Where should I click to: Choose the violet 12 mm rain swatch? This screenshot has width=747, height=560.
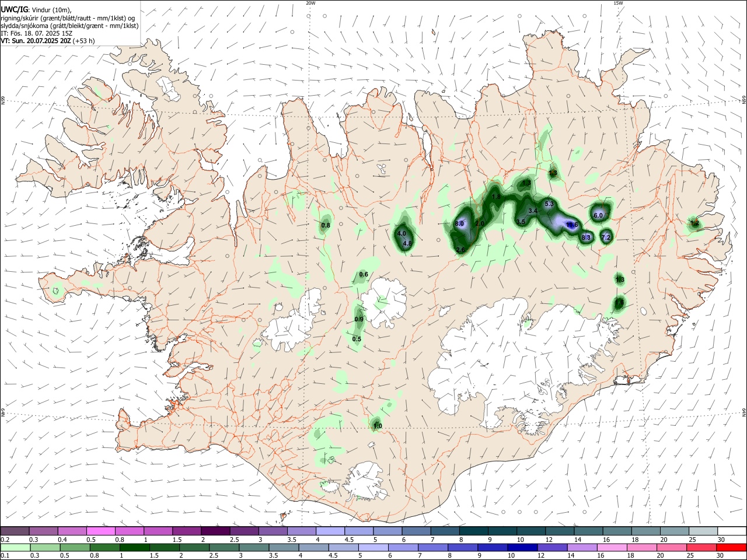tap(552, 547)
